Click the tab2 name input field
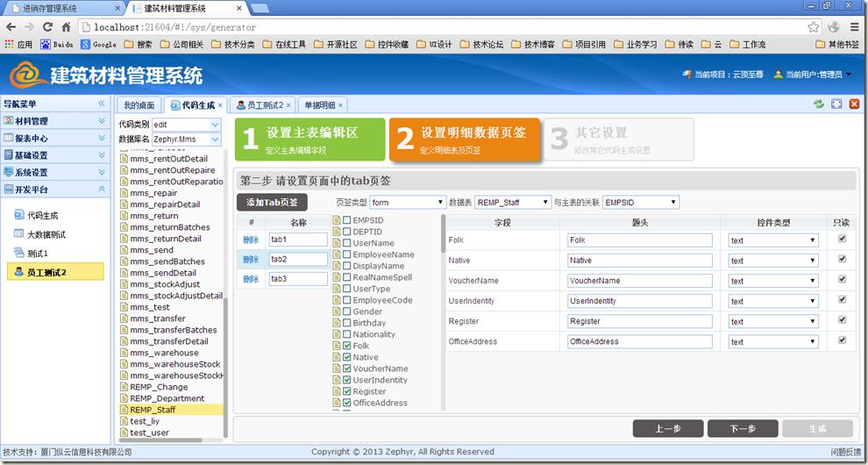Image resolution: width=868 pixels, height=465 pixels. tap(297, 260)
